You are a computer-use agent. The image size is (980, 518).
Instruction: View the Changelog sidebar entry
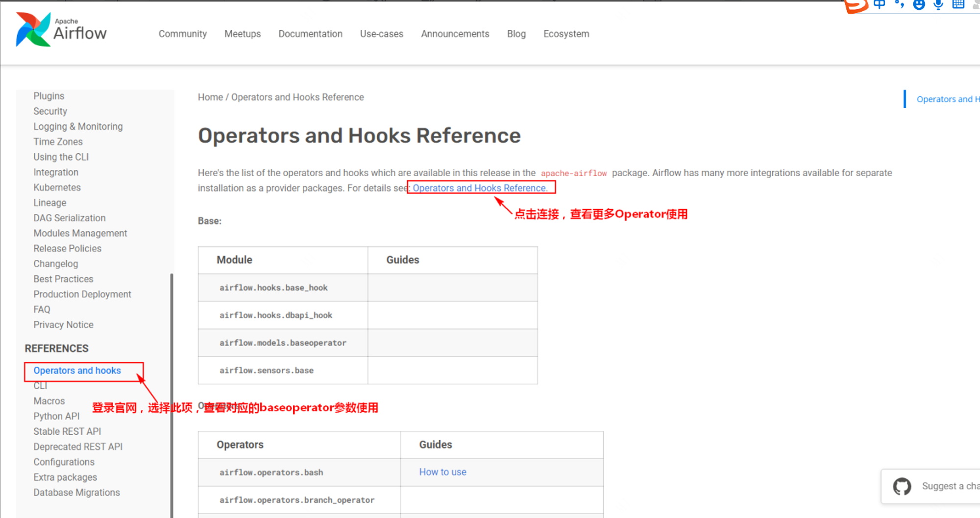click(x=55, y=263)
